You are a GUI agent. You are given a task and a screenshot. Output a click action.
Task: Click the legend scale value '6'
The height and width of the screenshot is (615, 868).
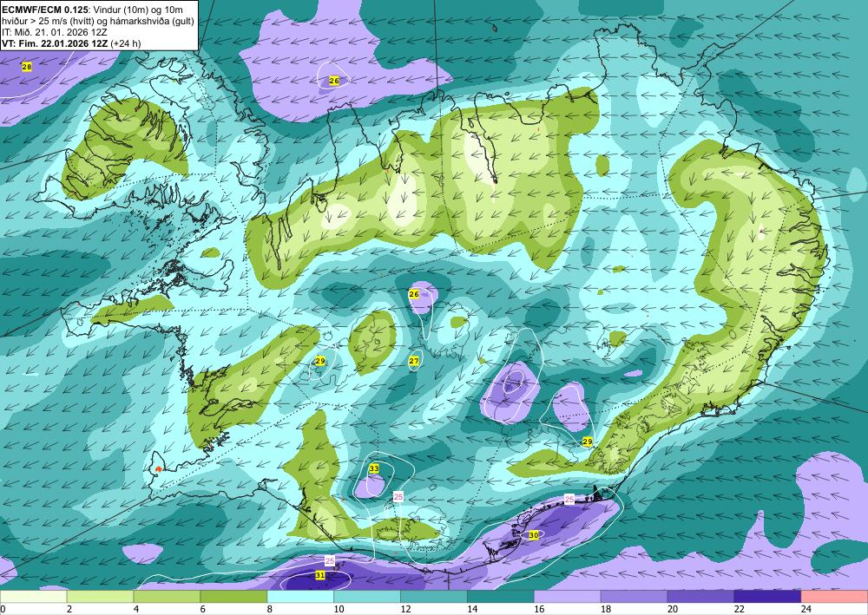pos(203,609)
